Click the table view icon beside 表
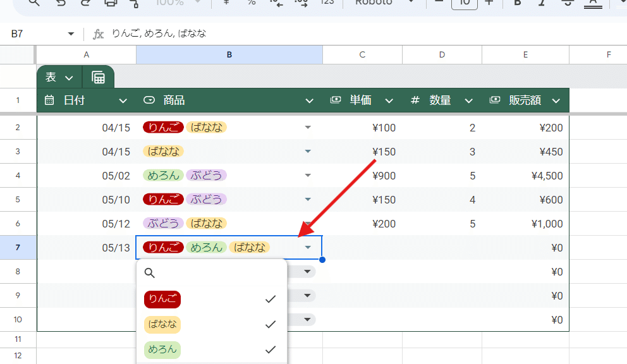The image size is (627, 364). point(98,77)
